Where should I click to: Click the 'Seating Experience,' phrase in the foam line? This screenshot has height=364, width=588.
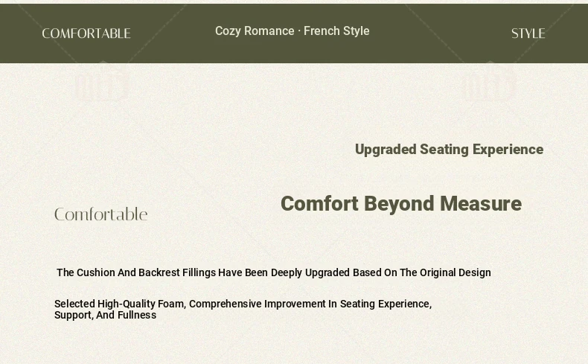tap(386, 304)
